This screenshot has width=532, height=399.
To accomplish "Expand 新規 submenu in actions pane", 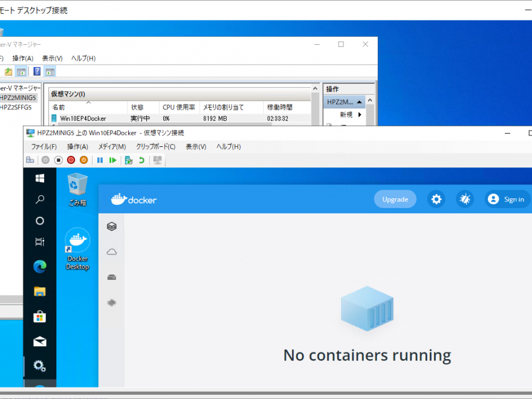I will pyautogui.click(x=360, y=115).
